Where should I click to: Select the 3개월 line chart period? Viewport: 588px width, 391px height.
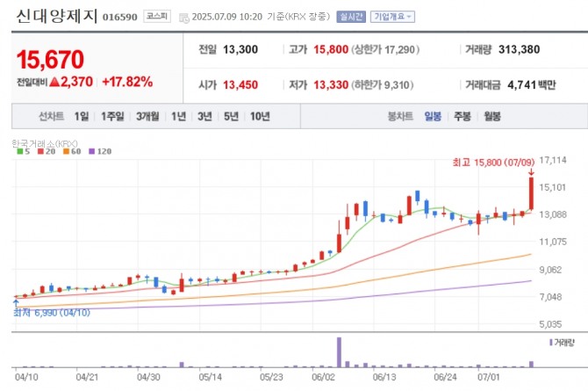coord(147,116)
